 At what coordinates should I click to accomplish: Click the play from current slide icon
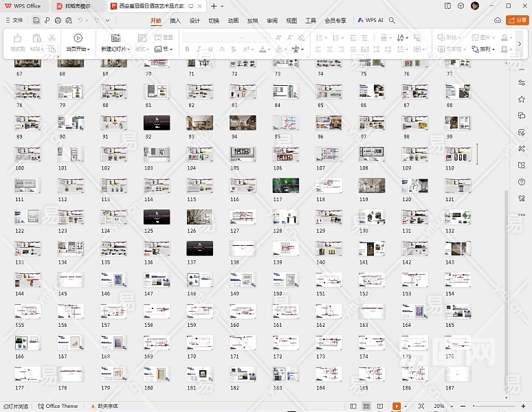click(x=78, y=38)
